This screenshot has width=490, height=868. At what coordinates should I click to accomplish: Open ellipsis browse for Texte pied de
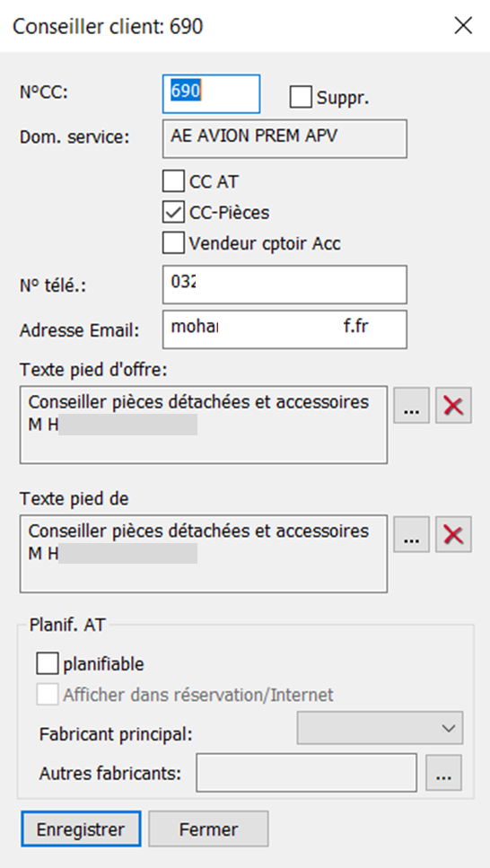[x=411, y=535]
